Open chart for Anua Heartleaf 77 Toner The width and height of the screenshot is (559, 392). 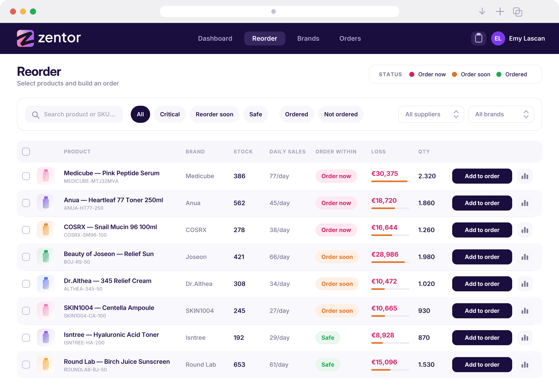pos(525,203)
